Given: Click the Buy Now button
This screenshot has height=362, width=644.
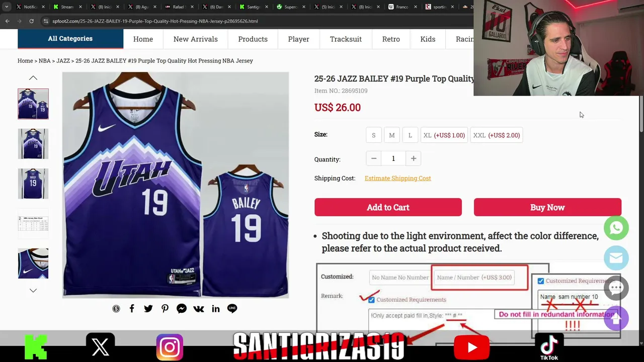Looking at the screenshot, I should (547, 207).
